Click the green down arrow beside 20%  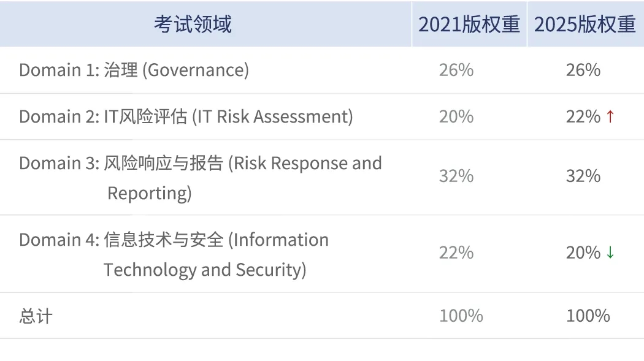pyautogui.click(x=610, y=253)
